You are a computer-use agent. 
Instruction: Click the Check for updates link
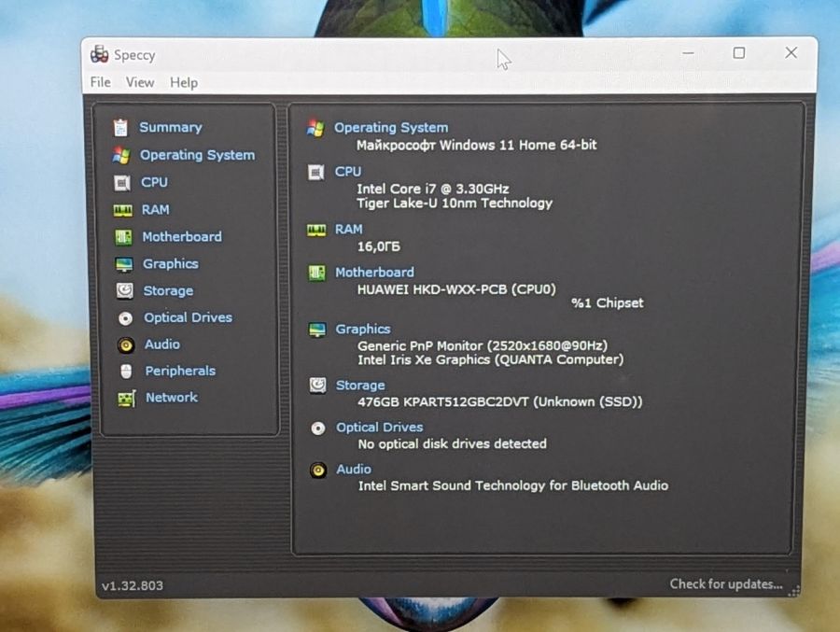click(x=726, y=583)
